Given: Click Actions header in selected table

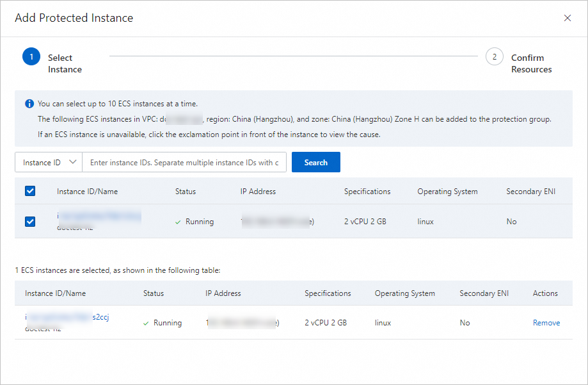Looking at the screenshot, I should tap(545, 293).
